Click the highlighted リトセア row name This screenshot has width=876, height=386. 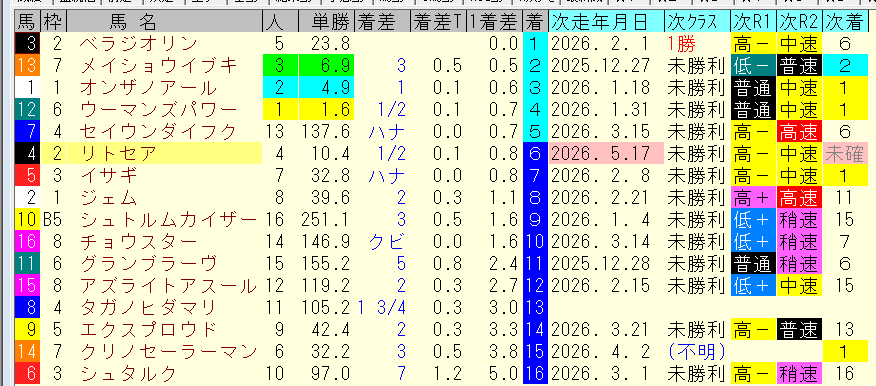[164, 153]
